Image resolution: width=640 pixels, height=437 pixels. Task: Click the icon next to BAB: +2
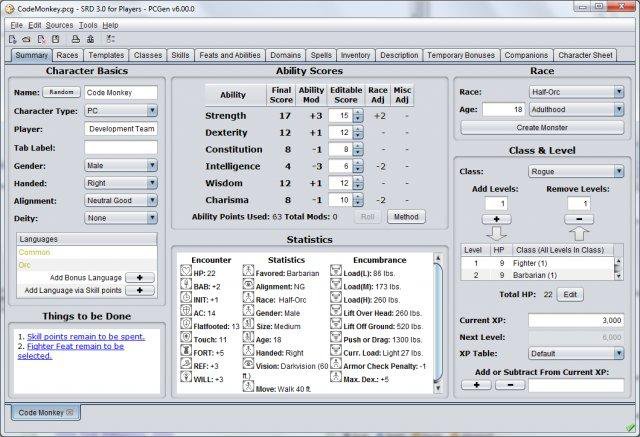pos(186,284)
